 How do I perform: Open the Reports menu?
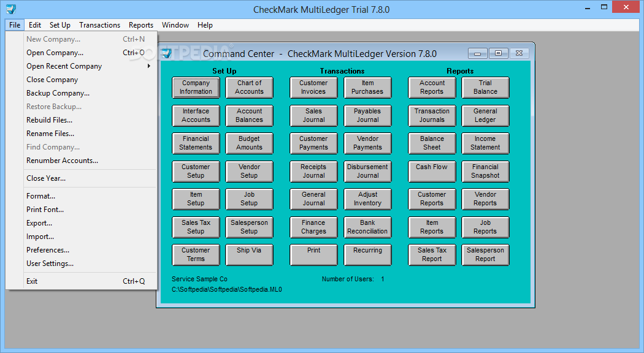pos(141,25)
